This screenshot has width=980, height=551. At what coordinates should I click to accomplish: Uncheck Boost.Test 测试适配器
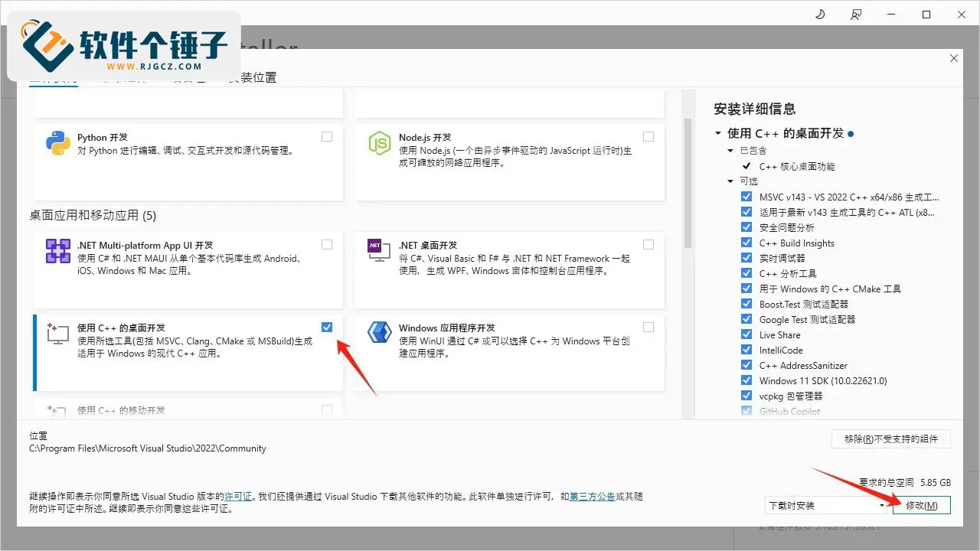(746, 304)
